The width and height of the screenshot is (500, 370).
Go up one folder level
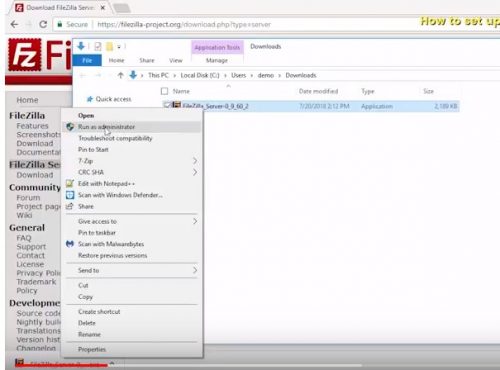[x=121, y=75]
